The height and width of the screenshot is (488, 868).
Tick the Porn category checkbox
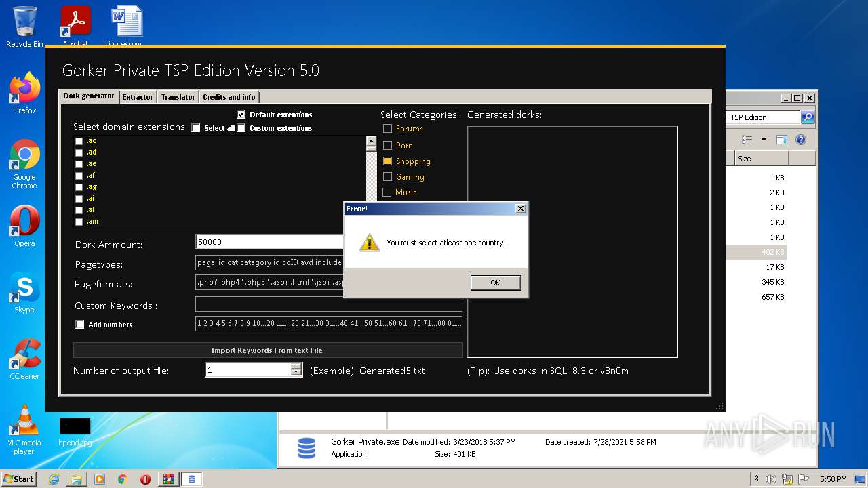[387, 145]
